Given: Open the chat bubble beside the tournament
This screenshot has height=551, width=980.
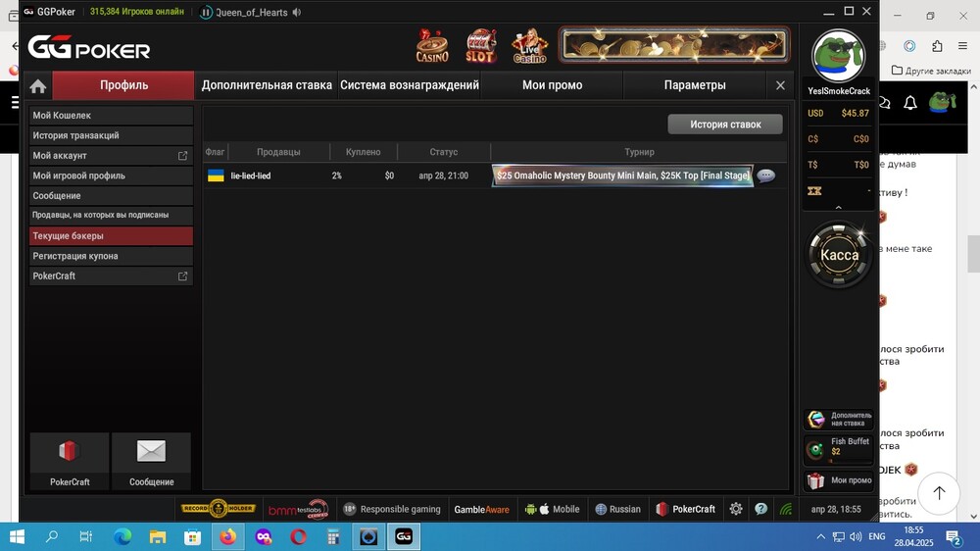Looking at the screenshot, I should pyautogui.click(x=765, y=175).
